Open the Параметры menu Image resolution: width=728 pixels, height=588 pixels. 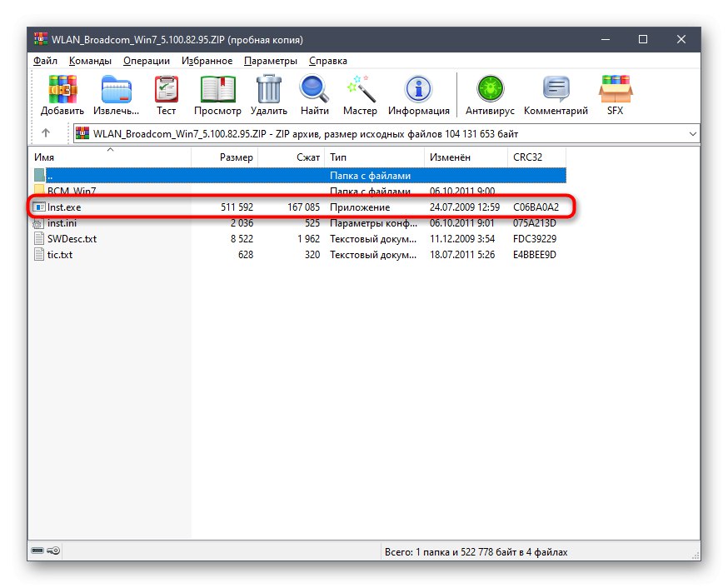[270, 61]
